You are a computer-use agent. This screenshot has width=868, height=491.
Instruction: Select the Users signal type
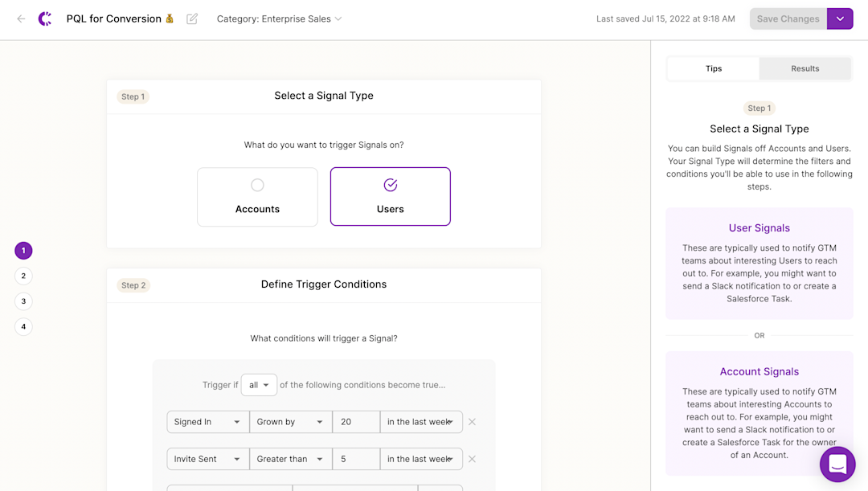[391, 197]
